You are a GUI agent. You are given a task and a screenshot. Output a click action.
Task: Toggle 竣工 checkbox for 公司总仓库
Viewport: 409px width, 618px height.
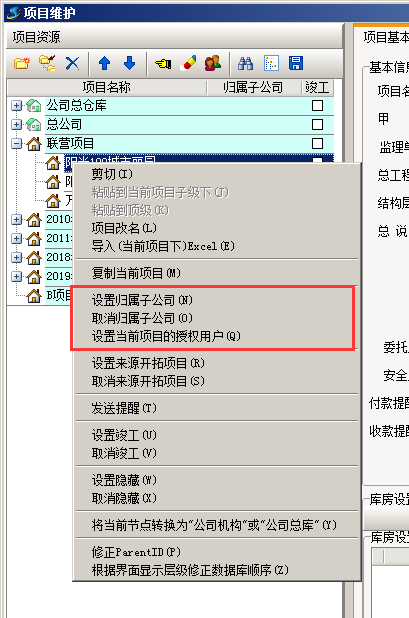pos(317,106)
